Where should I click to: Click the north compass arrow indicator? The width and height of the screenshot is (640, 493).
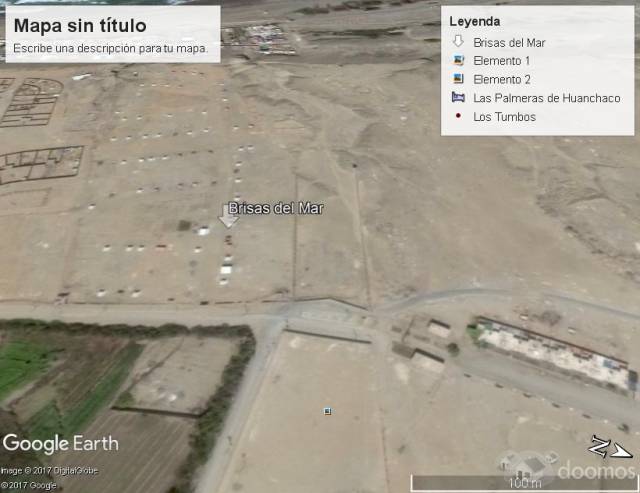pos(610,448)
